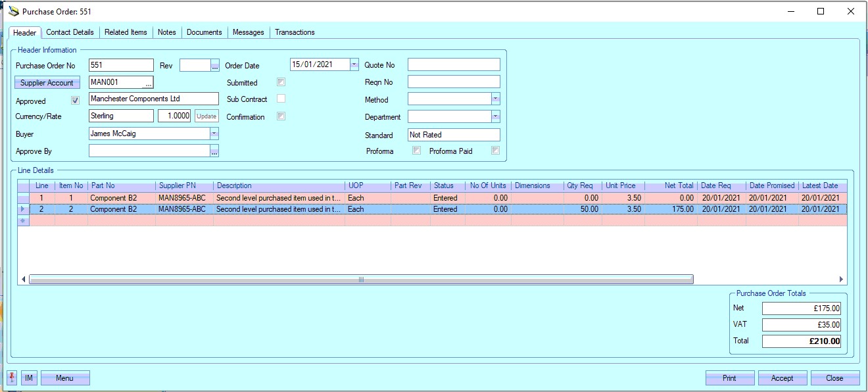Click the Quote No input field

pos(454,64)
